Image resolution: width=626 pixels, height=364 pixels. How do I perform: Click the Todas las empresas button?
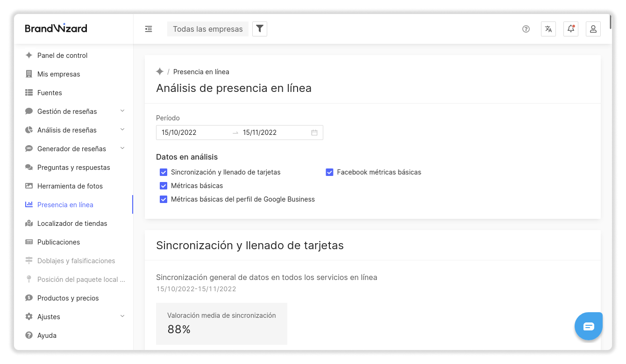208,29
